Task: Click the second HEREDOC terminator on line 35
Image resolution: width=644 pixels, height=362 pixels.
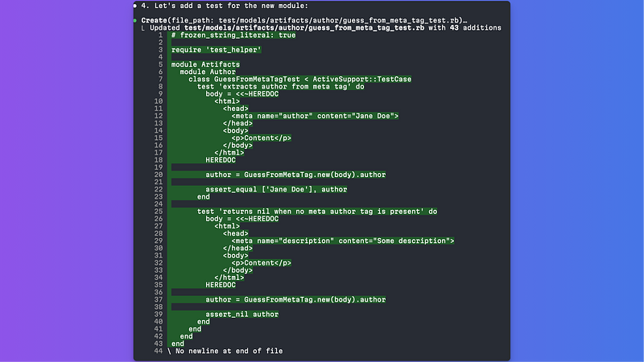Action: pos(221,285)
